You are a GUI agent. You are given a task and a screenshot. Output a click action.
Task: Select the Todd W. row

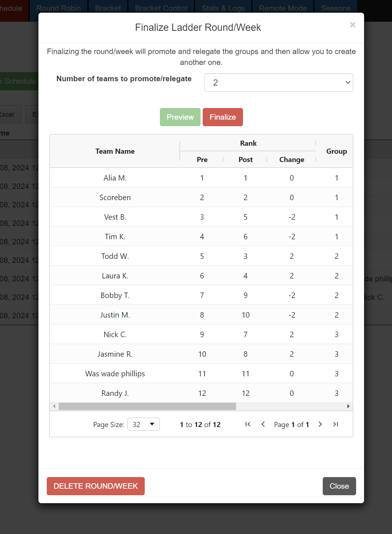(x=115, y=256)
